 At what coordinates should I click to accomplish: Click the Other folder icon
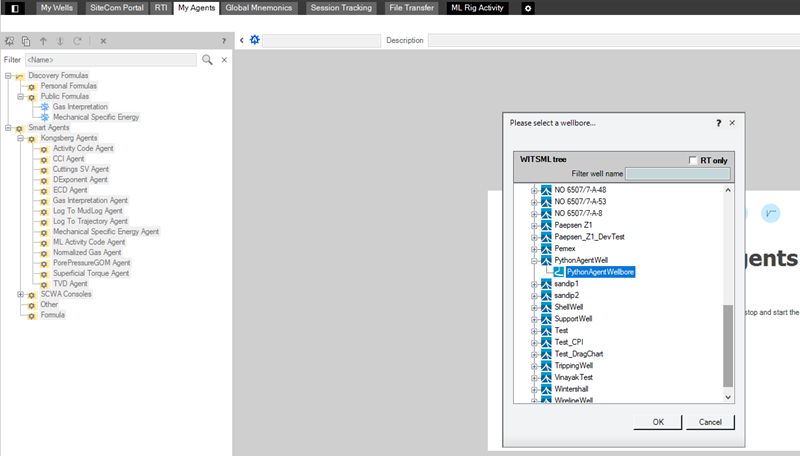(32, 305)
